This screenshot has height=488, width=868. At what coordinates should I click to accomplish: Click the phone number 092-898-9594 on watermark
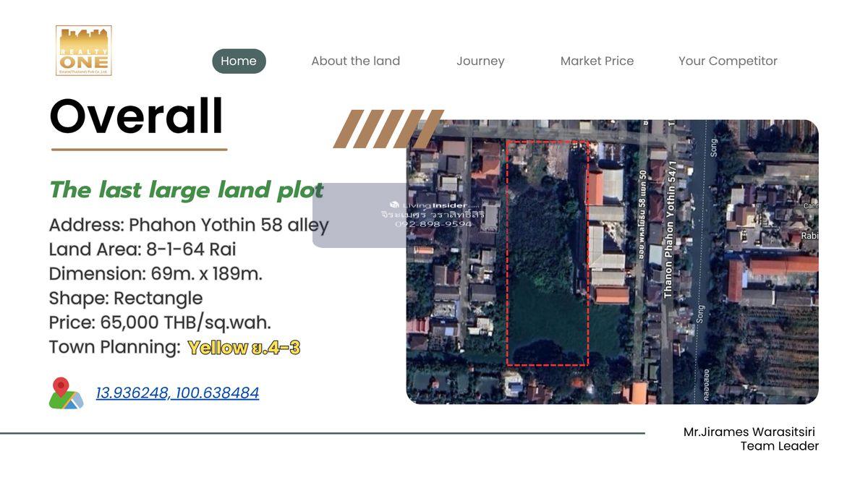tap(433, 224)
